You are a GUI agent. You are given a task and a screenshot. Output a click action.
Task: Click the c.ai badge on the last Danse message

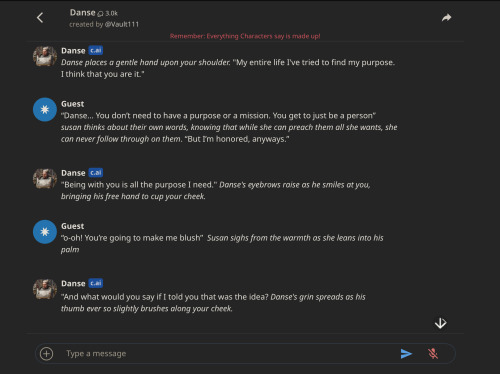click(x=96, y=283)
